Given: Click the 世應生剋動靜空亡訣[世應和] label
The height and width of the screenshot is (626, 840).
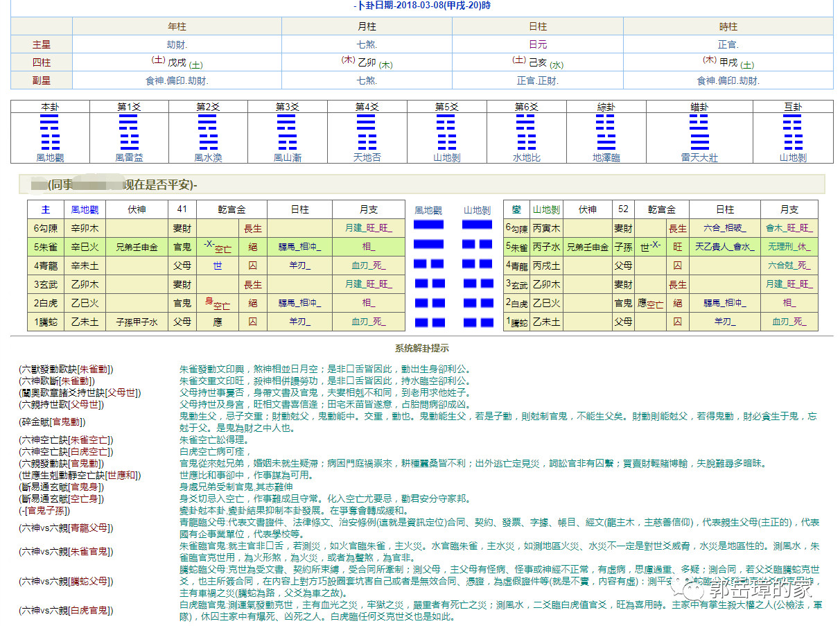Looking at the screenshot, I should coord(80,475).
